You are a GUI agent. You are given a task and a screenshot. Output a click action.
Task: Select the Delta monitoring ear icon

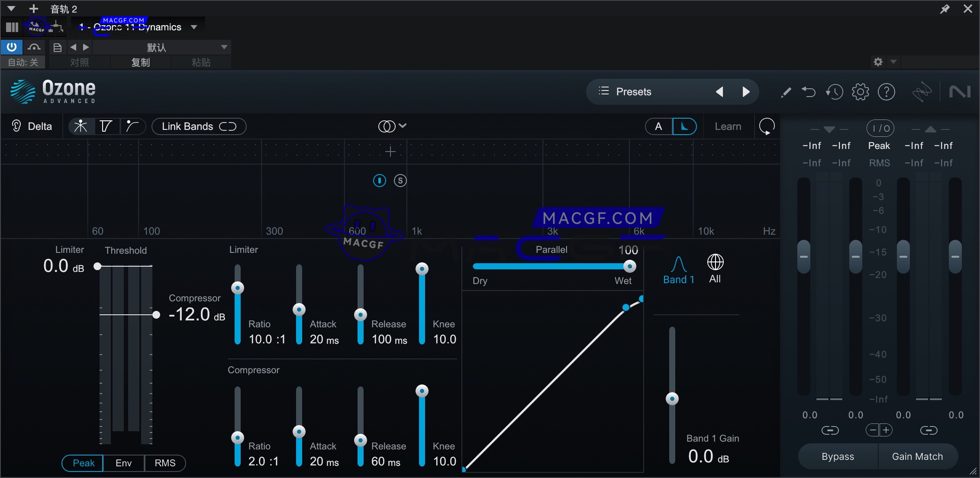click(x=16, y=126)
